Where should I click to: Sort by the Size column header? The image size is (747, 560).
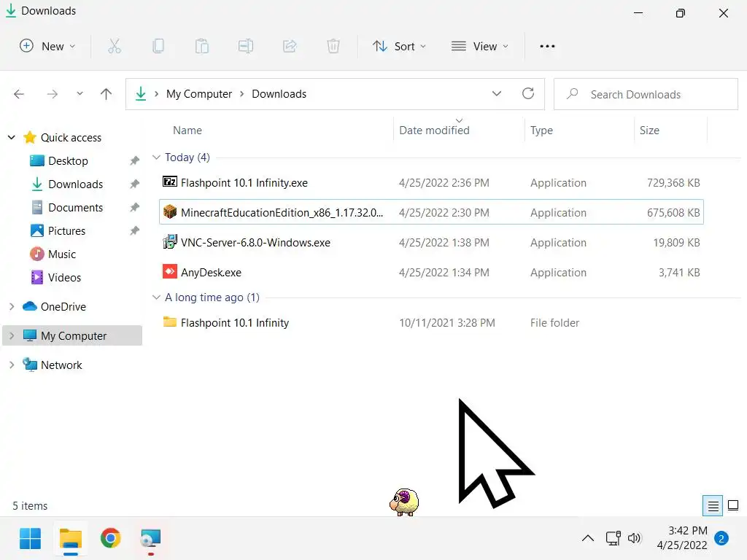click(649, 131)
